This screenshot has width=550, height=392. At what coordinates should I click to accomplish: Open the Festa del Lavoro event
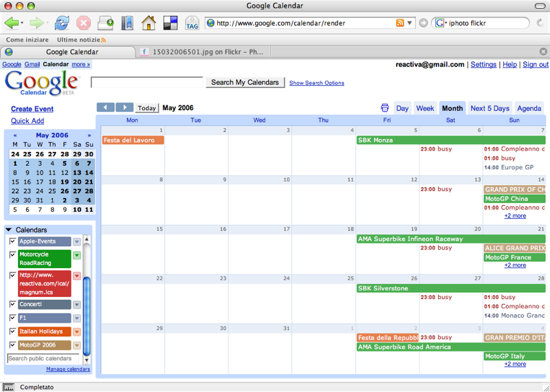pyautogui.click(x=133, y=140)
